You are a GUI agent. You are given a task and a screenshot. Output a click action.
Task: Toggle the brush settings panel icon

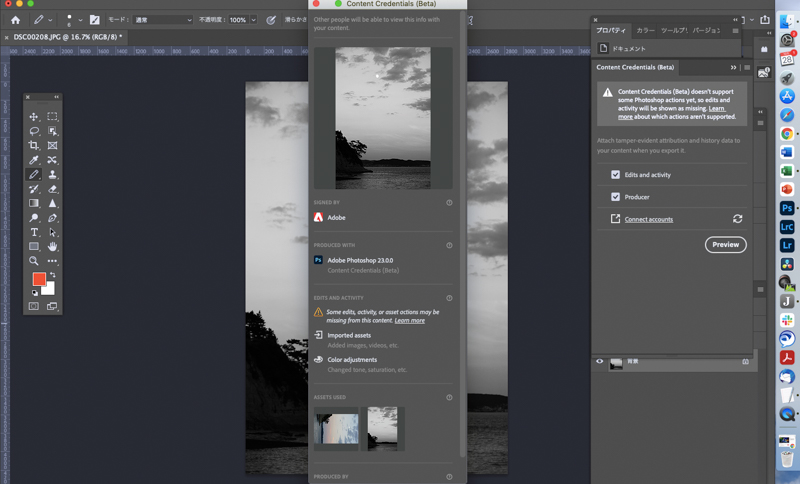95,20
